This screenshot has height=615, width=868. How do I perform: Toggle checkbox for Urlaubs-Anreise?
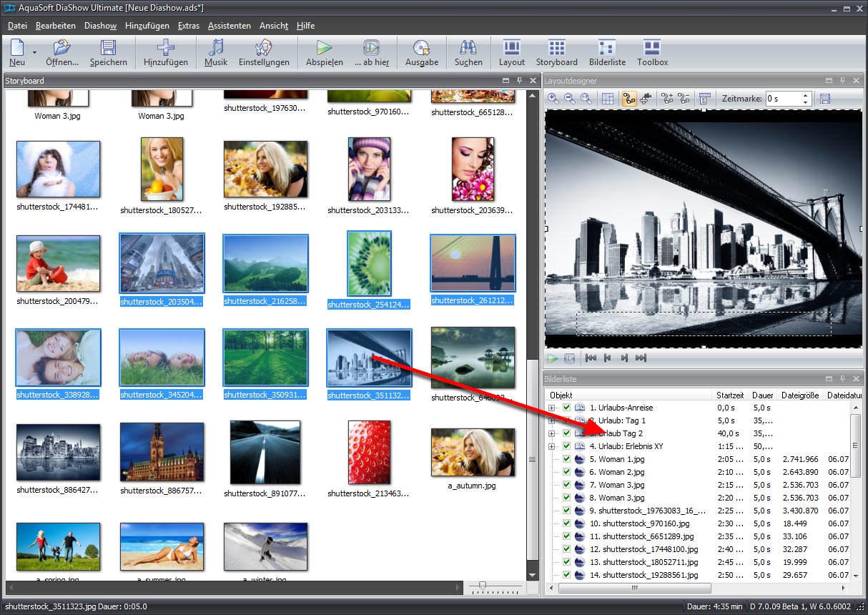566,408
